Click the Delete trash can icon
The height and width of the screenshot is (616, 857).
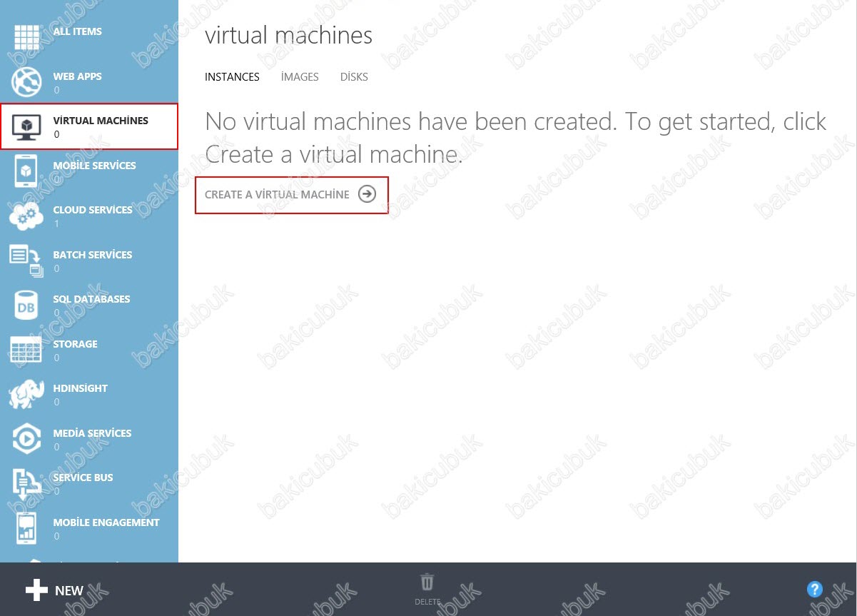coord(427,582)
